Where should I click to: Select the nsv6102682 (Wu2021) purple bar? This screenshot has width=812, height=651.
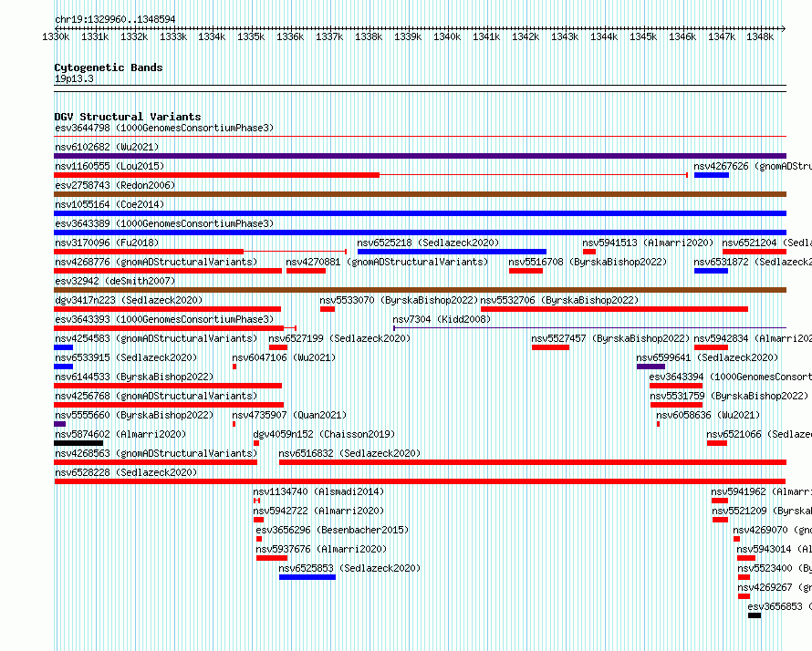click(420, 156)
